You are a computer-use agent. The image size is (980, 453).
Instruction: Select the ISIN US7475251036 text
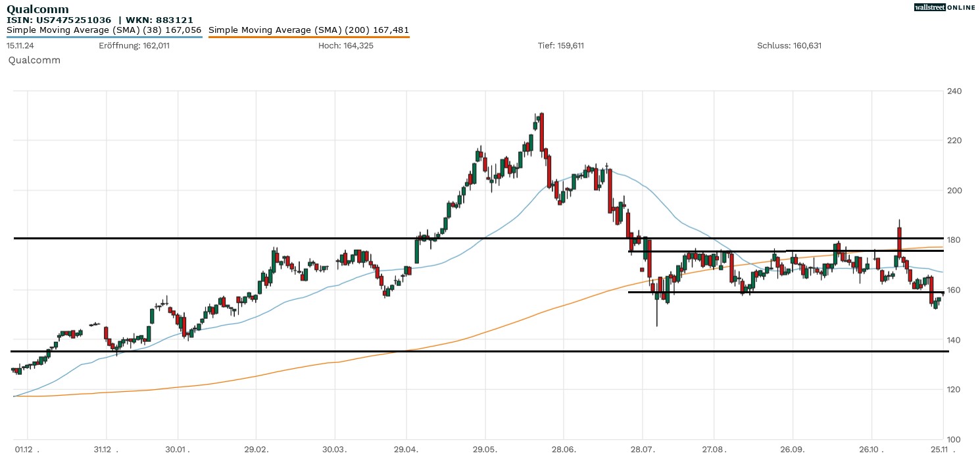click(59, 20)
